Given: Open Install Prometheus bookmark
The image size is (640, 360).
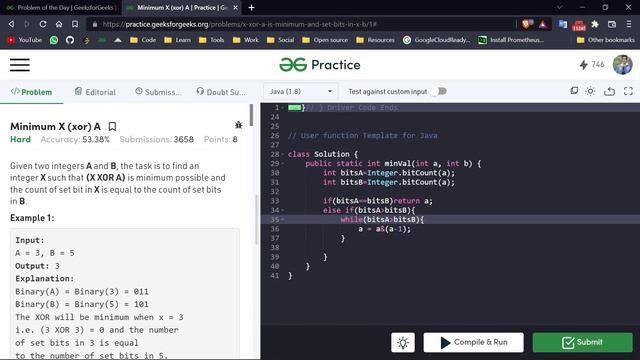Looking at the screenshot, I should [x=511, y=40].
